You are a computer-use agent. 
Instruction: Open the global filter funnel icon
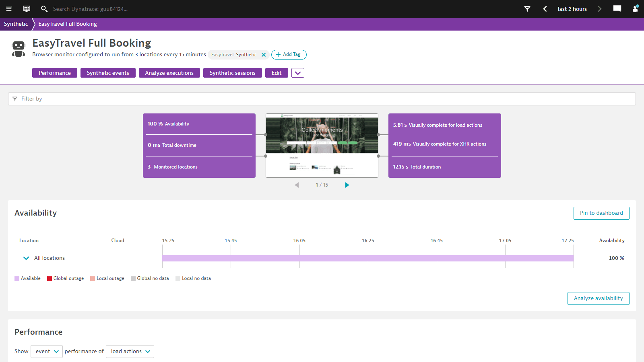point(527,9)
